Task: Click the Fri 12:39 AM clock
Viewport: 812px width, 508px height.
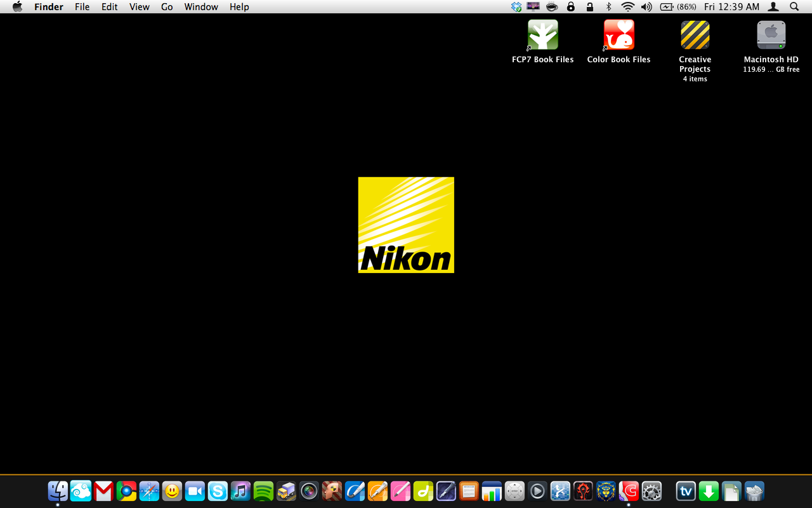Action: [x=731, y=6]
